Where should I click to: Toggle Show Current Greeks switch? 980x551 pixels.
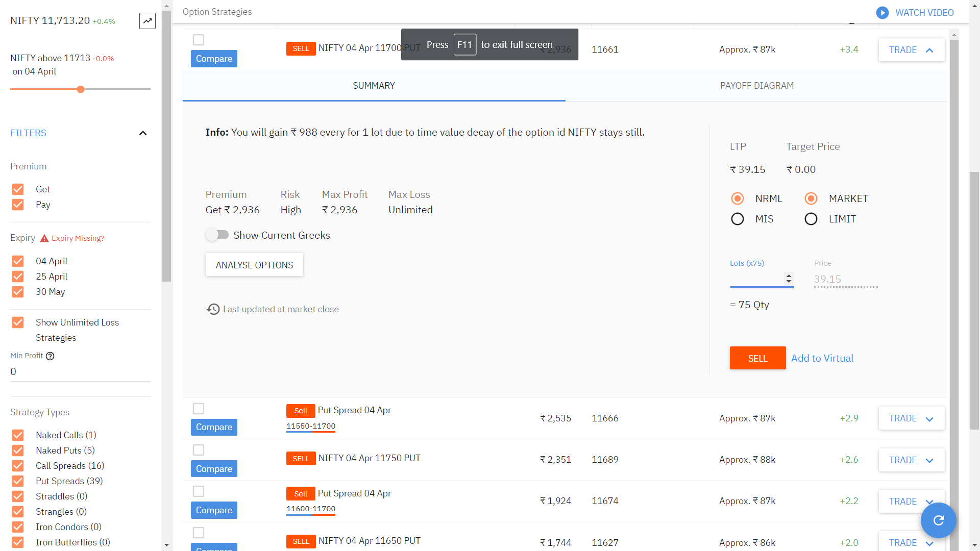tap(217, 235)
